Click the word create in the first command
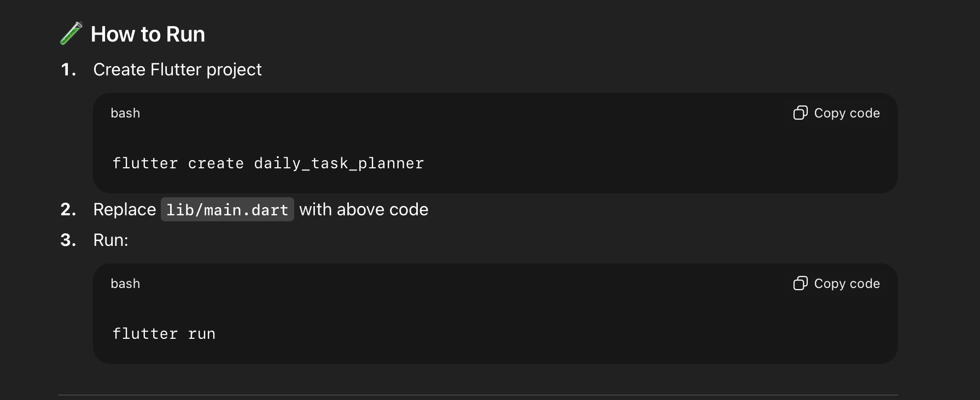 tap(215, 163)
